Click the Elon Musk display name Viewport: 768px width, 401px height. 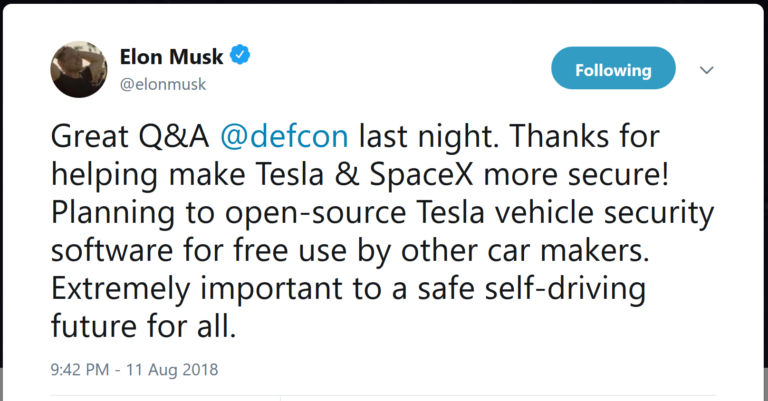(171, 56)
